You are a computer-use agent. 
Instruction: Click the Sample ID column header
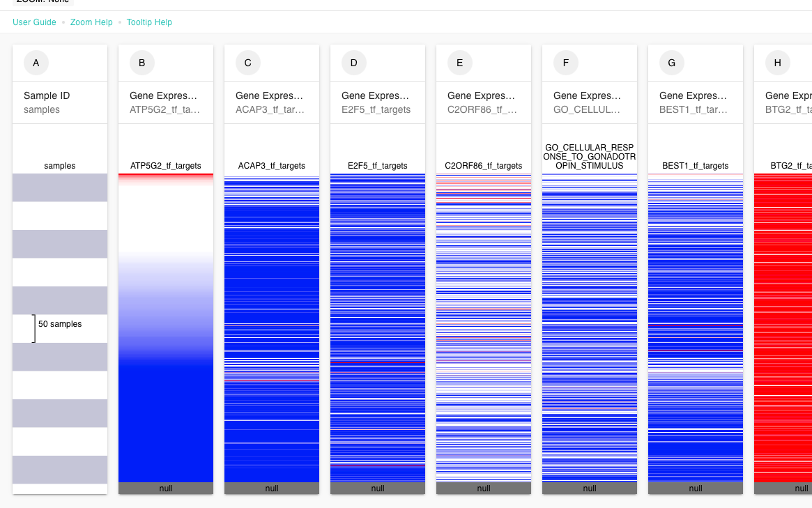pyautogui.click(x=60, y=102)
